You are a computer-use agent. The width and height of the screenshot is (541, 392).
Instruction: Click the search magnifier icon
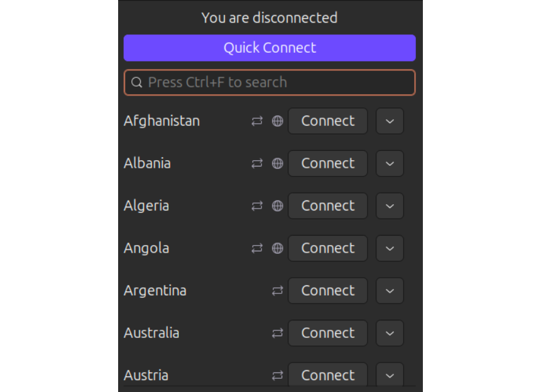(136, 82)
